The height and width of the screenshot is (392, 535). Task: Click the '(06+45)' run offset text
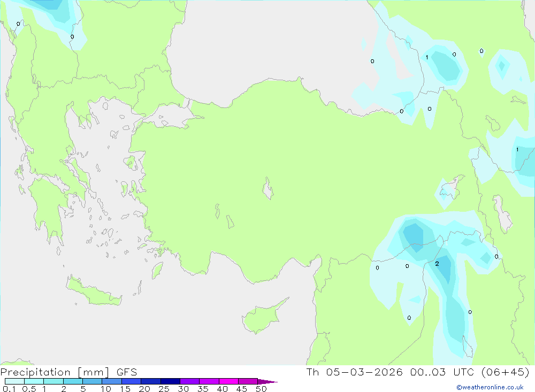(505, 372)
